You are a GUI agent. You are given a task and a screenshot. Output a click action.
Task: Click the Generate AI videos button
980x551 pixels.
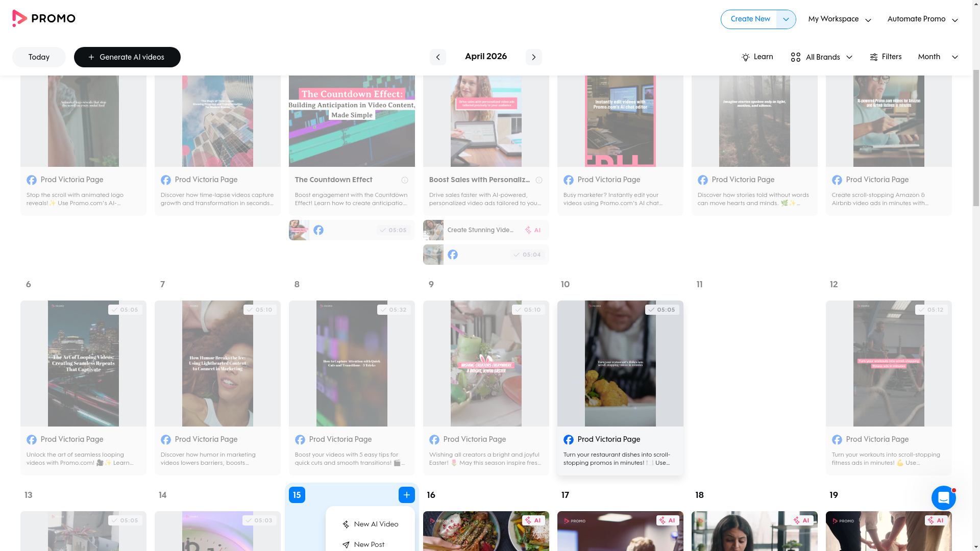(x=127, y=57)
